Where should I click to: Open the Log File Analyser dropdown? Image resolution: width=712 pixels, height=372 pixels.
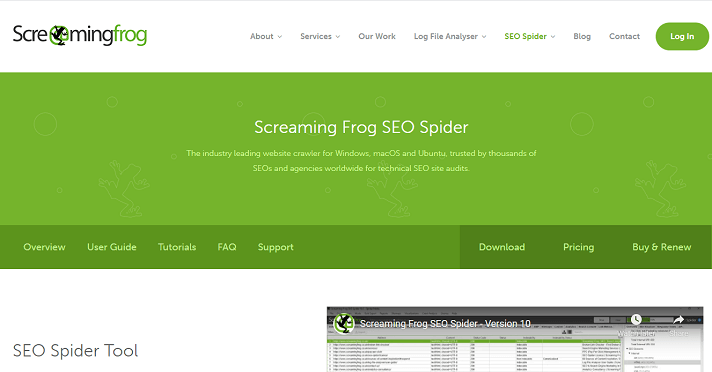click(x=450, y=36)
